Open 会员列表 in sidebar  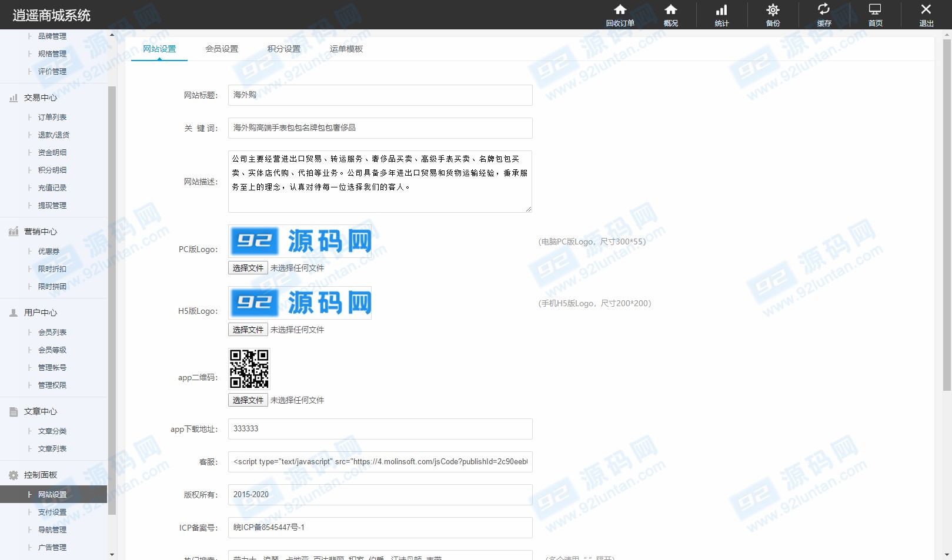52,333
